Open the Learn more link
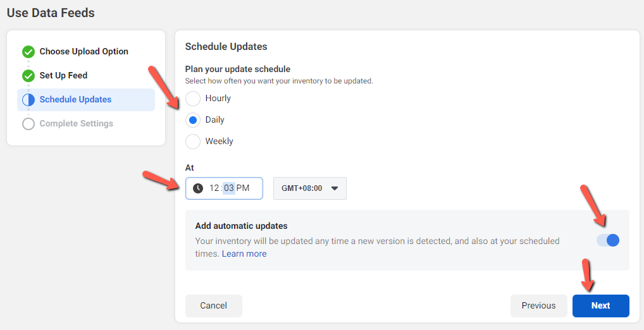Screen dimensions: 644x330 (244, 254)
